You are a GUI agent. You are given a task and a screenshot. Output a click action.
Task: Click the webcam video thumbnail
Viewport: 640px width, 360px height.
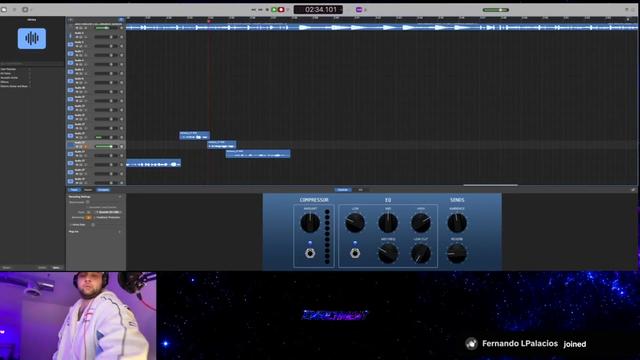78,316
